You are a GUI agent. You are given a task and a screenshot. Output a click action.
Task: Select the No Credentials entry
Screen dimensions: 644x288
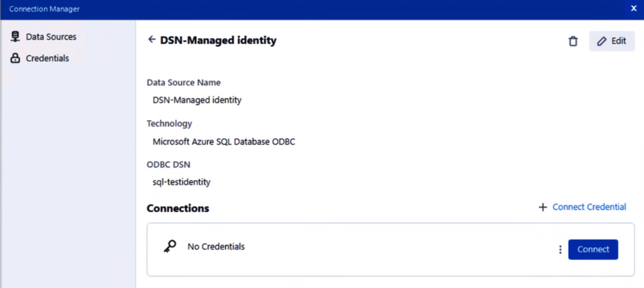tap(216, 247)
